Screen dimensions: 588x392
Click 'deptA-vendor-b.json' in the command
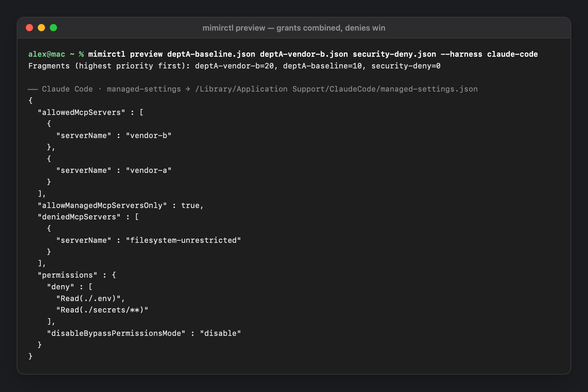tap(304, 54)
